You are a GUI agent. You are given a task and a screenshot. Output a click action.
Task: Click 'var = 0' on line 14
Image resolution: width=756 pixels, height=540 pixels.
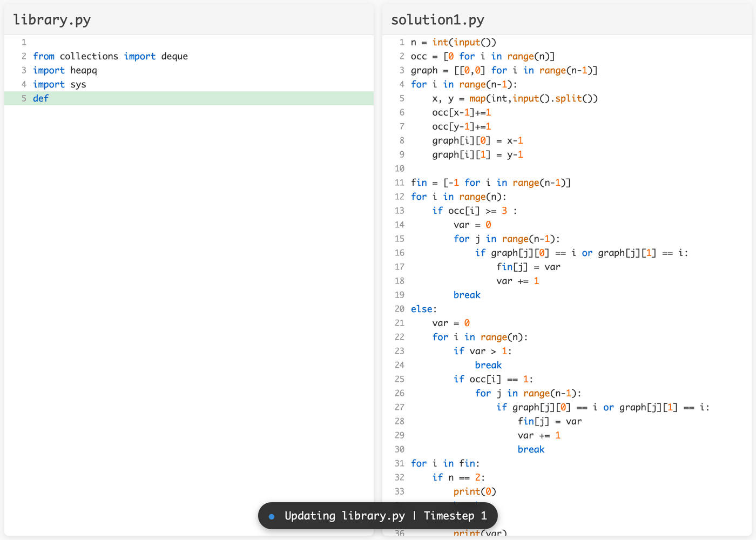[x=473, y=225]
